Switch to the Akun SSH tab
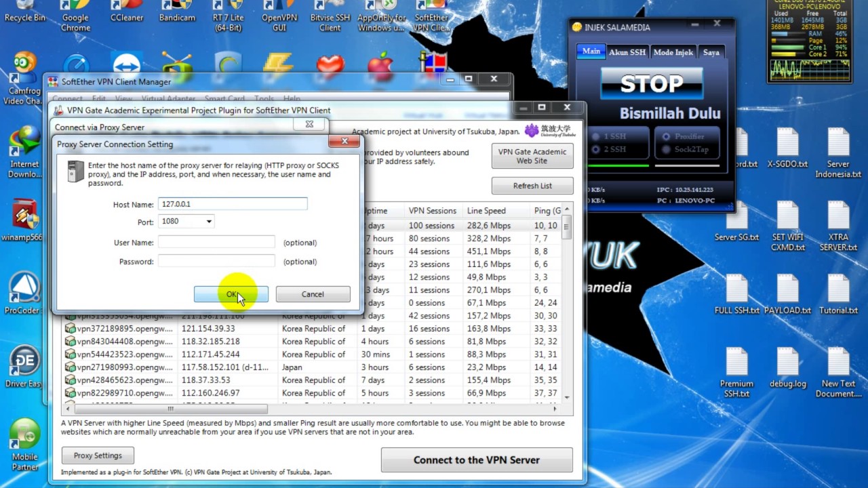Screen dimensions: 868x488 tap(627, 52)
